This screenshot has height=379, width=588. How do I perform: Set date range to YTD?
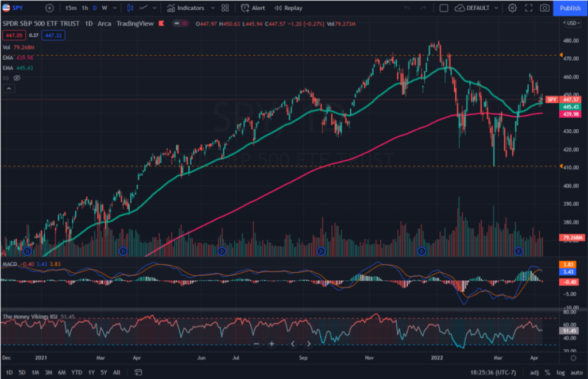77,372
